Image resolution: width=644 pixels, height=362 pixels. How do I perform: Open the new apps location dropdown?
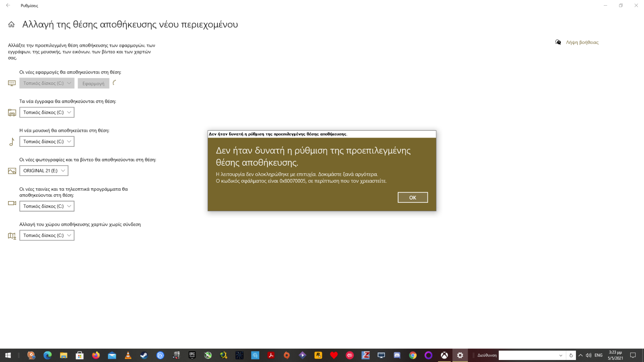47,83
